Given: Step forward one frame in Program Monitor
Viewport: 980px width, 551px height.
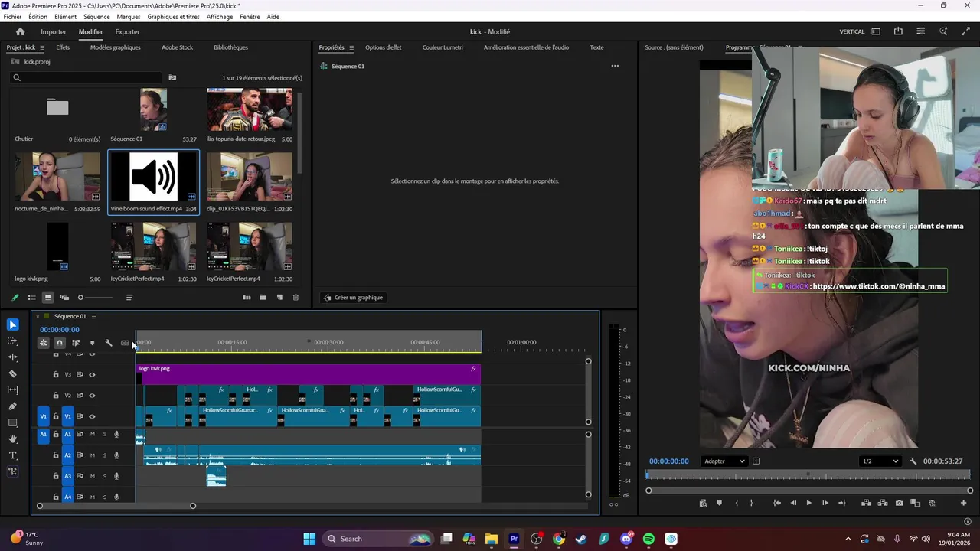Looking at the screenshot, I should click(x=825, y=503).
